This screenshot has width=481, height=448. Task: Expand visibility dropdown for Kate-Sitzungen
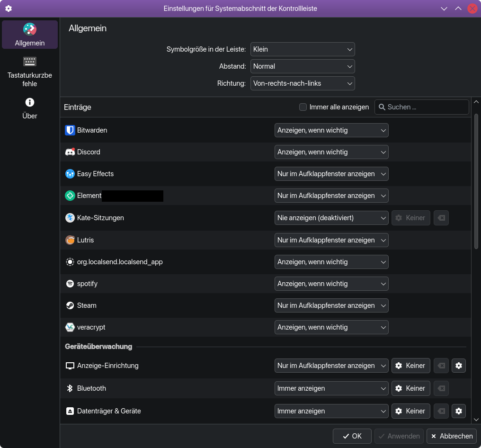(331, 218)
